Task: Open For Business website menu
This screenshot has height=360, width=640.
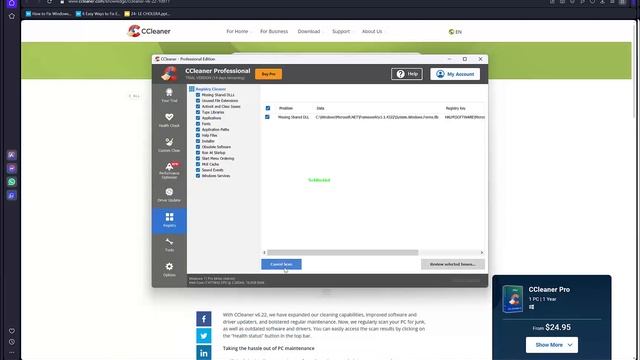Action: click(x=274, y=31)
